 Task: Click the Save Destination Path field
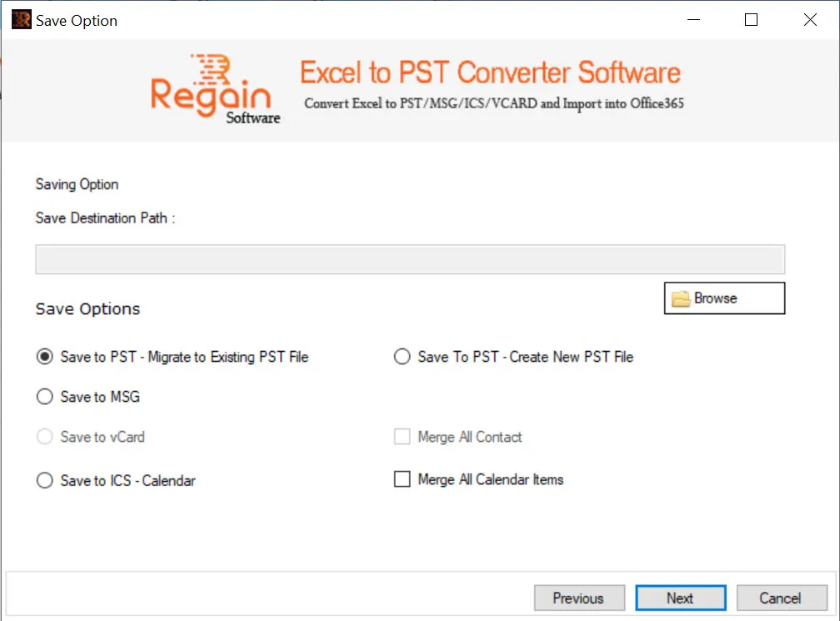coord(410,259)
